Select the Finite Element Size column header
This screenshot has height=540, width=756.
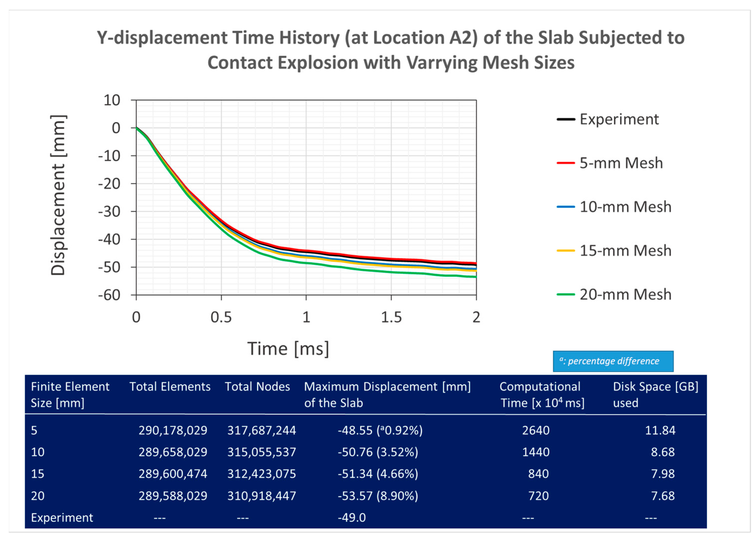click(70, 394)
